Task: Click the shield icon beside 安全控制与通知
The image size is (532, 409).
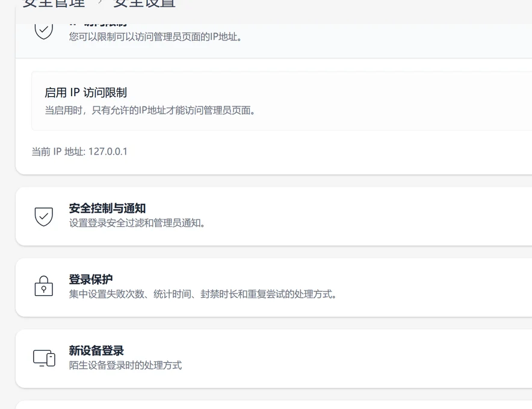Action: click(x=44, y=217)
